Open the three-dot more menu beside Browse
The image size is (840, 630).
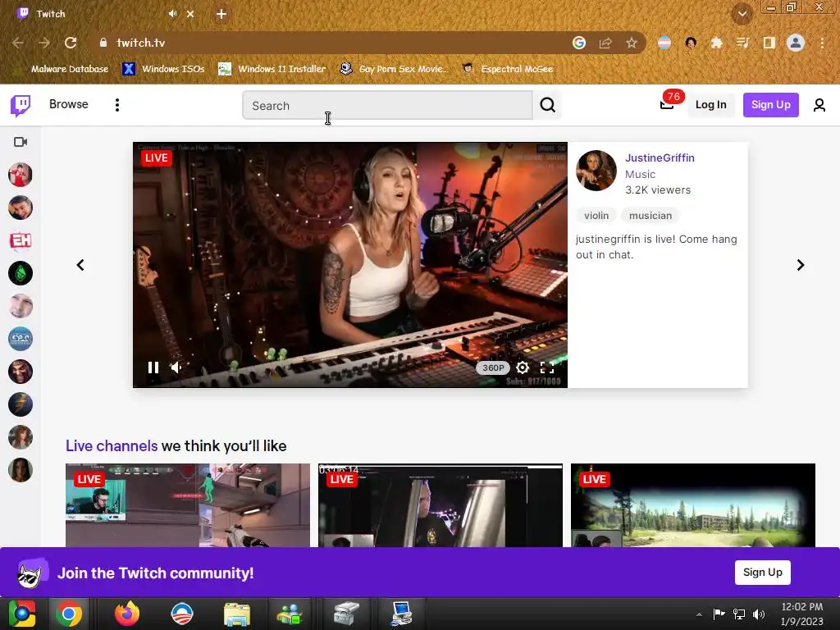[x=117, y=105]
